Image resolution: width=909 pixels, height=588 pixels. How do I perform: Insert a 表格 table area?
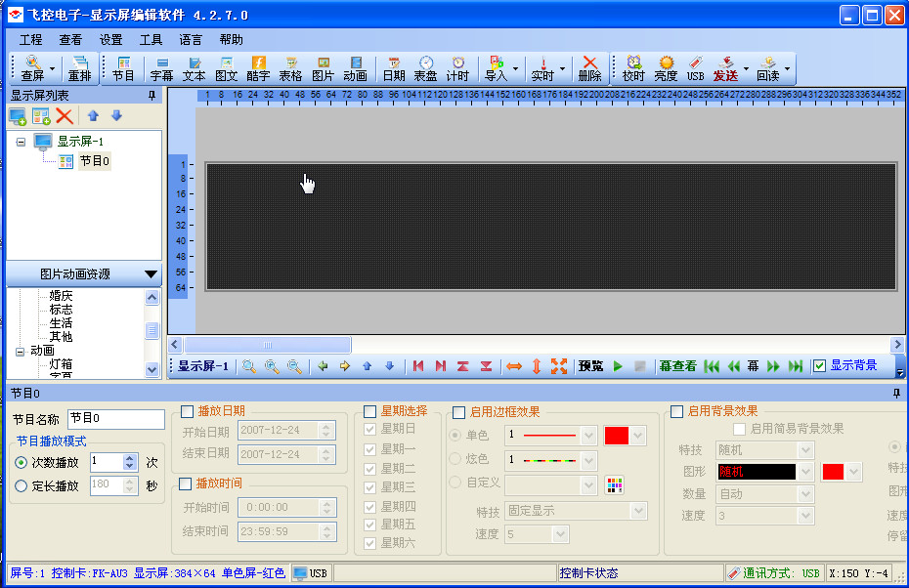(290, 68)
